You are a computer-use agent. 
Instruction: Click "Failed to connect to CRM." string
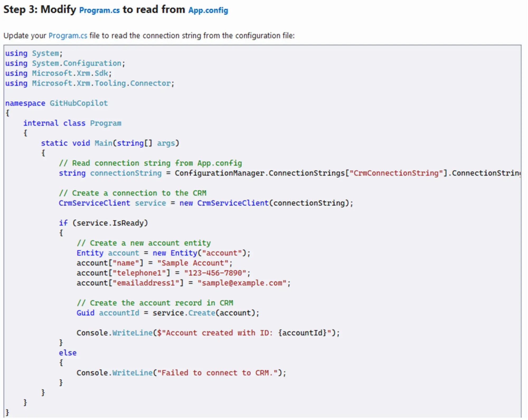click(x=217, y=373)
